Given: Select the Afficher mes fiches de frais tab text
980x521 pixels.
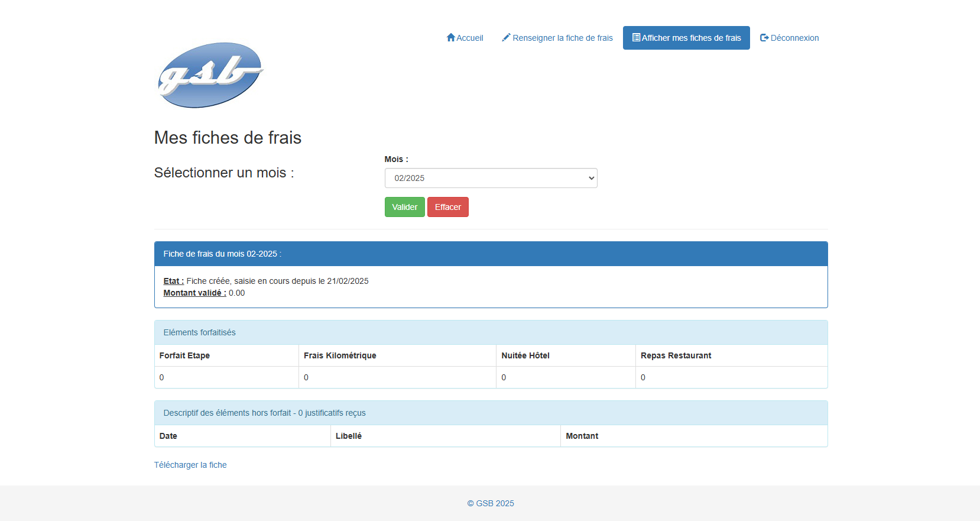Looking at the screenshot, I should coord(692,38).
